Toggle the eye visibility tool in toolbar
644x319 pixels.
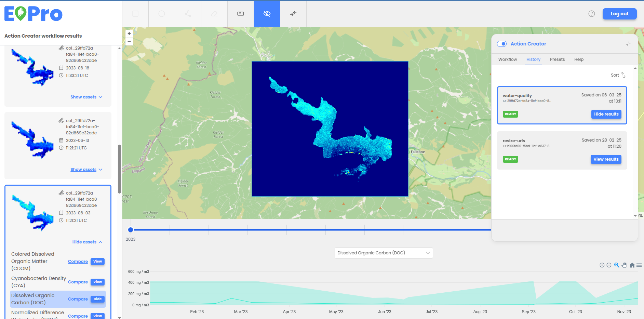click(267, 14)
